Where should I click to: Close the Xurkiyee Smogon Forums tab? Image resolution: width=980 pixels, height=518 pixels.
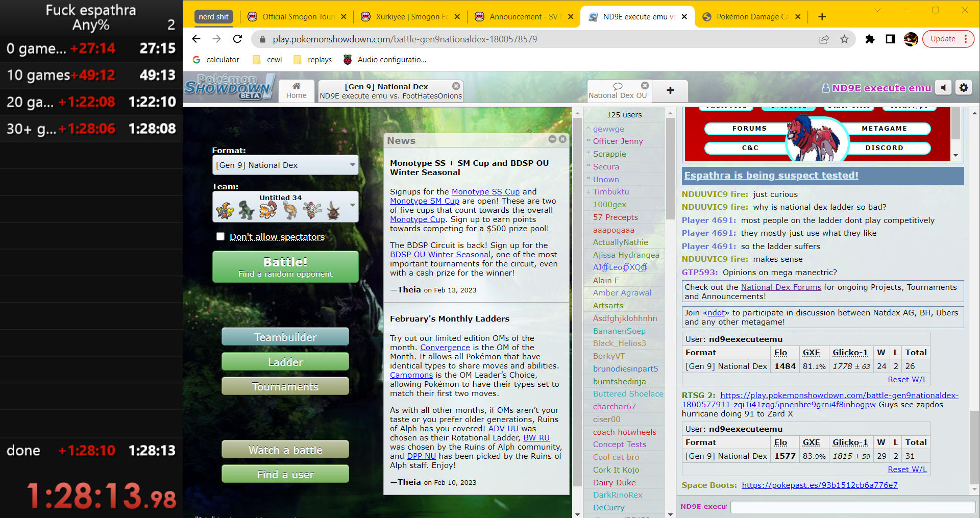(457, 17)
